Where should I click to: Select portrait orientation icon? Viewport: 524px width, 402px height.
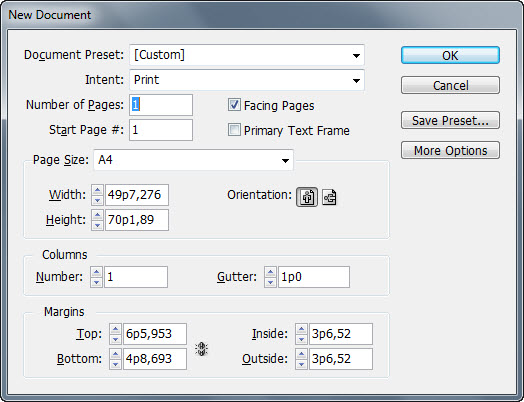[307, 197]
